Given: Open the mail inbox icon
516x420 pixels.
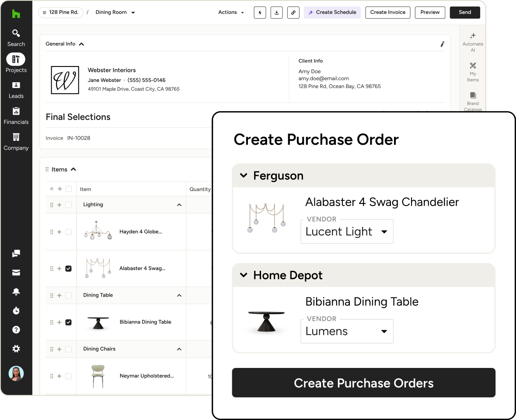Looking at the screenshot, I should click(16, 273).
